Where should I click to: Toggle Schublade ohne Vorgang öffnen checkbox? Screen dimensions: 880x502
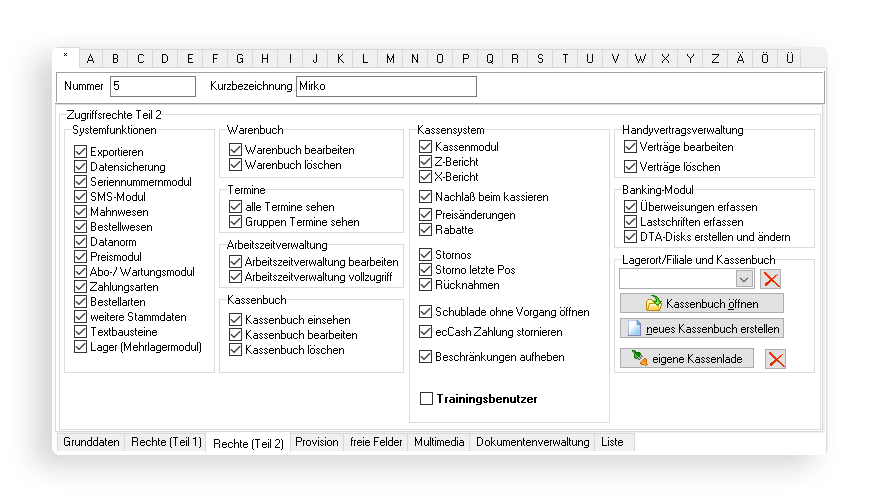425,312
